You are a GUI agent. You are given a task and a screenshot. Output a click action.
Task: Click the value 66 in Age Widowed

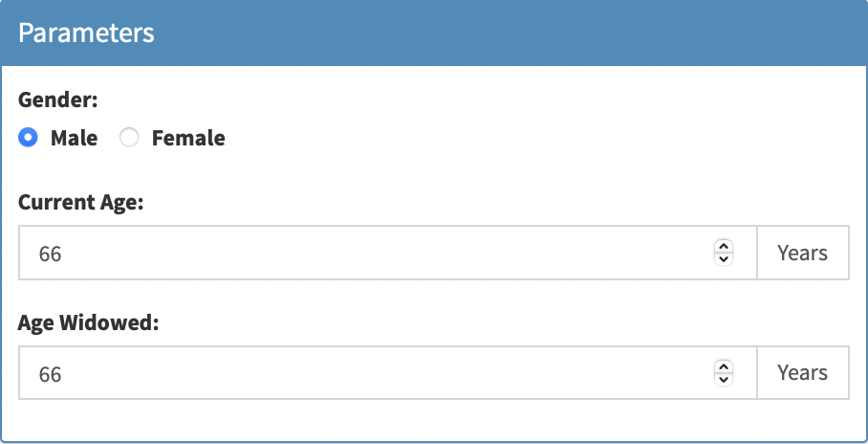click(50, 374)
